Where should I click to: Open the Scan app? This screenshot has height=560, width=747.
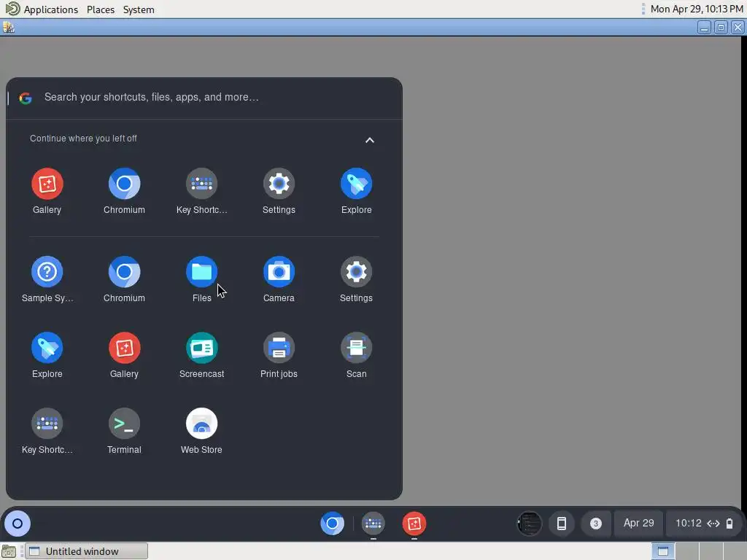pos(356,355)
